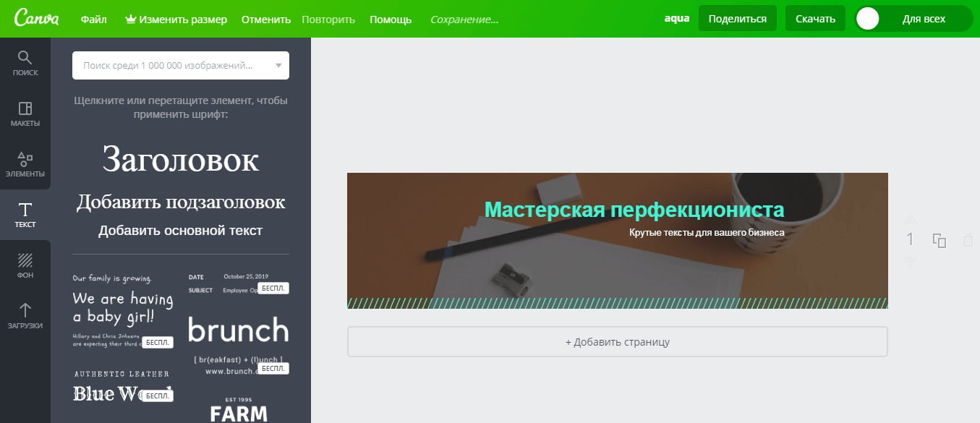Click the copy page icon
This screenshot has width=980, height=423.
(x=939, y=241)
